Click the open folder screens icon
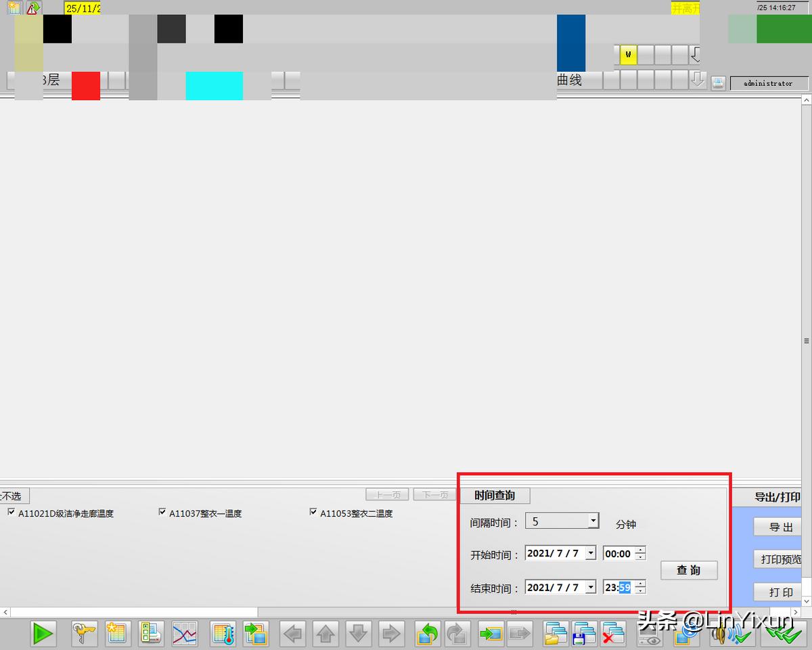Image resolution: width=812 pixels, height=650 pixels. pos(556,634)
